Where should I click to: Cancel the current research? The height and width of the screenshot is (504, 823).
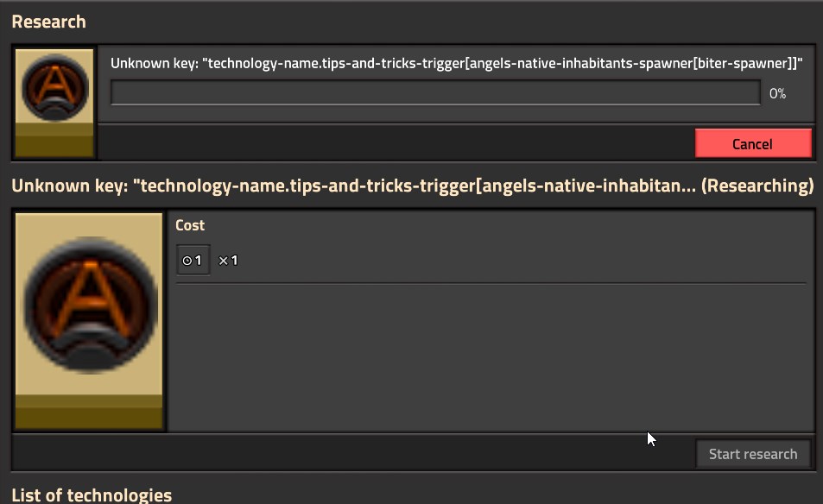click(x=752, y=144)
